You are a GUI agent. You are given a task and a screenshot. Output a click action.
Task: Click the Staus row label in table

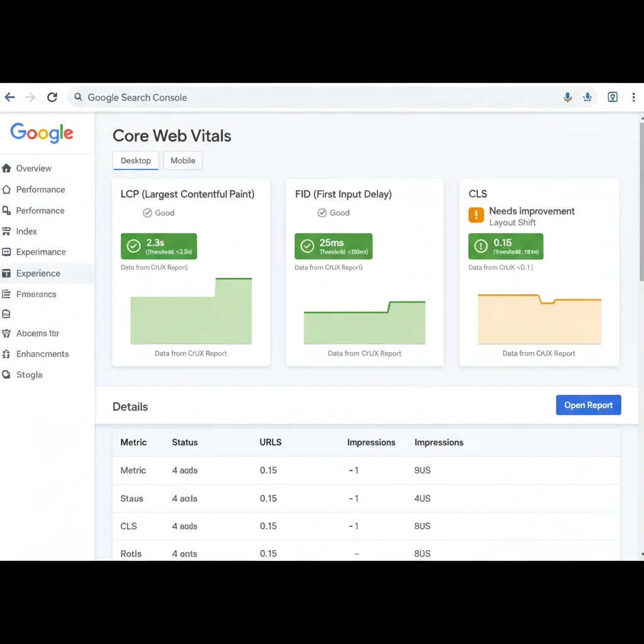132,499
